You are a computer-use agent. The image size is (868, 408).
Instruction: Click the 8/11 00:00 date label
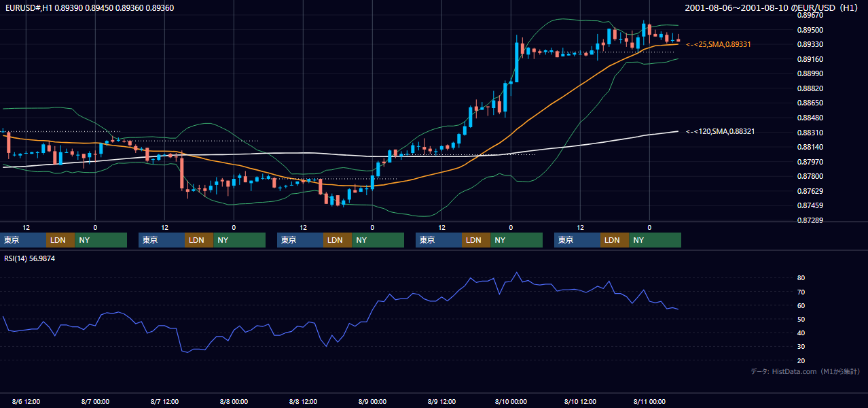649,401
